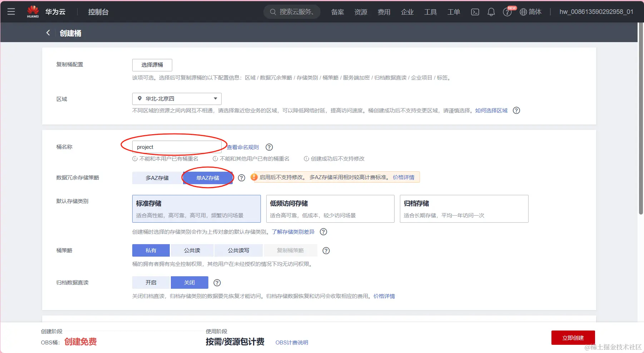Click the search magnifier icon
This screenshot has height=353, width=644.
point(273,12)
